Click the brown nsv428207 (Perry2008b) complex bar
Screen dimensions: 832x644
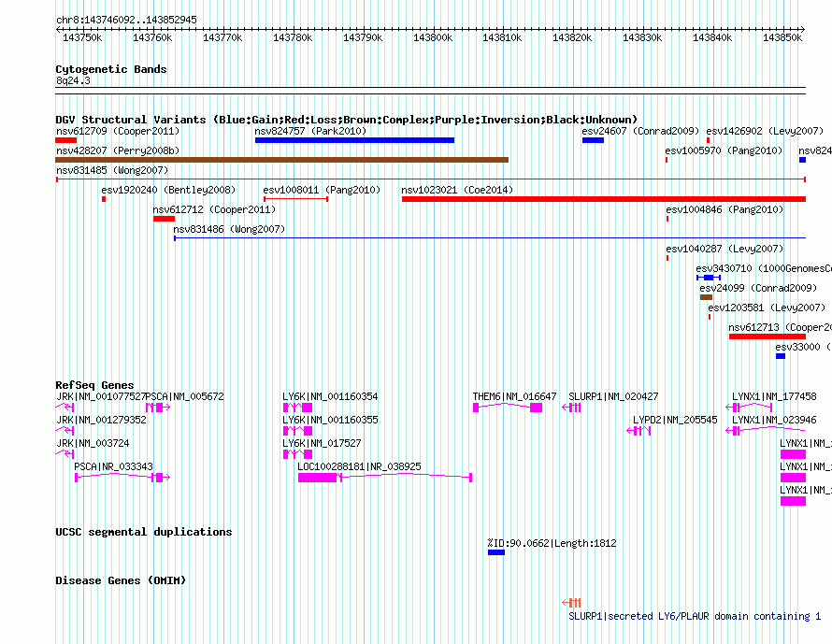tap(281, 160)
